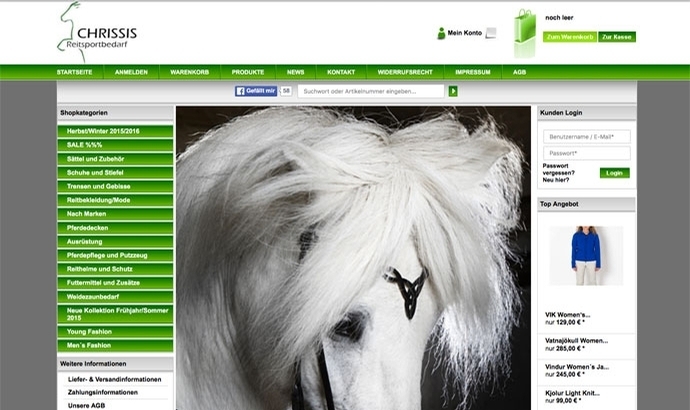The width and height of the screenshot is (690, 410).
Task: Select the Sättel und Zubehör category
Action: pyautogui.click(x=115, y=159)
